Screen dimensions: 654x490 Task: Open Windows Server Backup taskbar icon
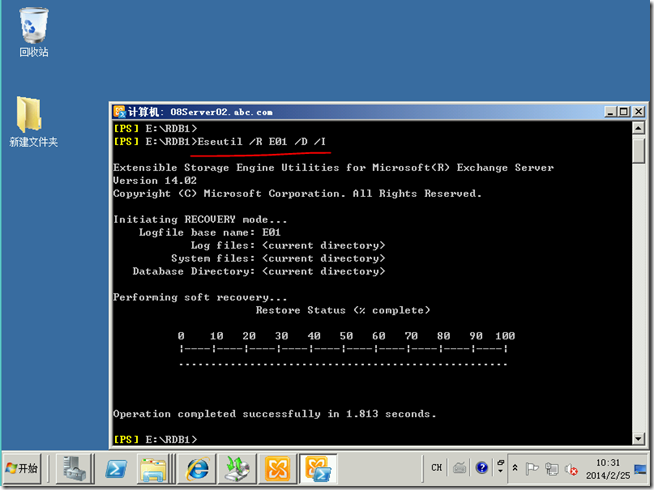[x=237, y=468]
